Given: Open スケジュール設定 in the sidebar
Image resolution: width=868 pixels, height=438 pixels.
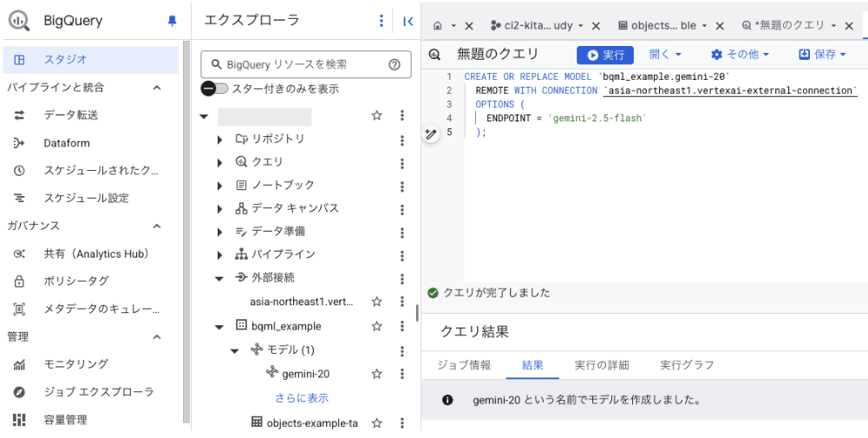Looking at the screenshot, I should [87, 199].
